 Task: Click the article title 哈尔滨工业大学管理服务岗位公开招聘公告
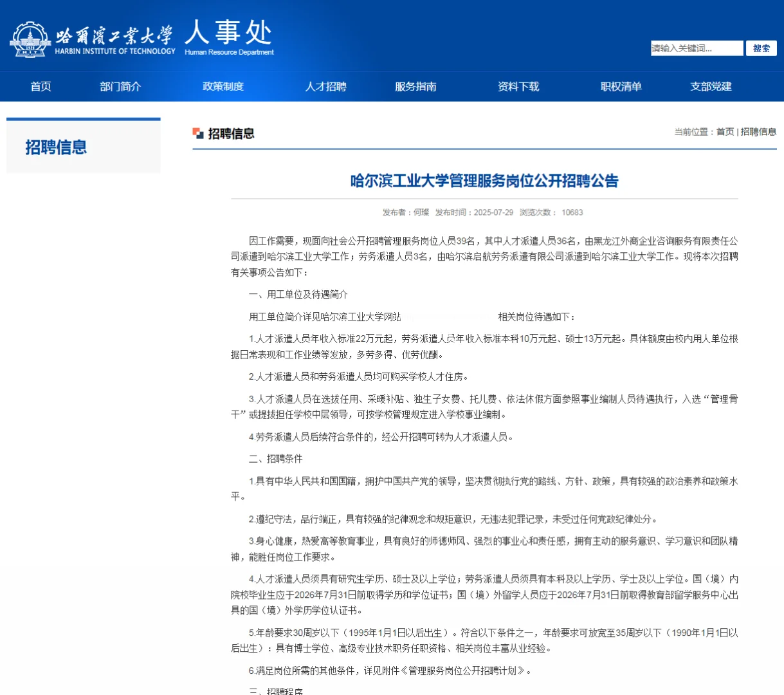(x=484, y=181)
